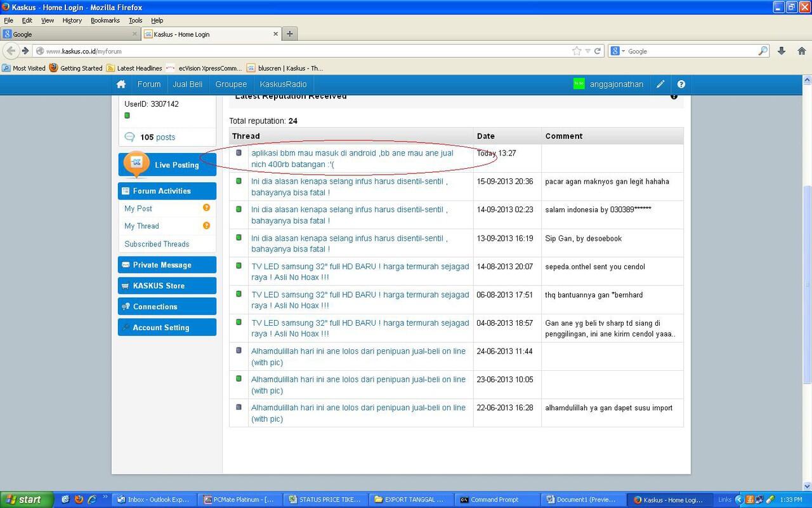Open My Thread link

pos(141,226)
